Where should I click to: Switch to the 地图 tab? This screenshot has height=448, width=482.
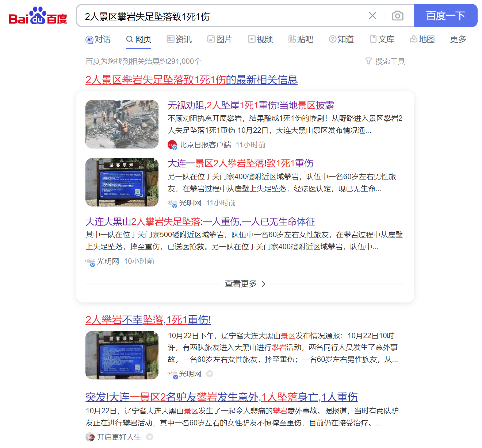(422, 39)
